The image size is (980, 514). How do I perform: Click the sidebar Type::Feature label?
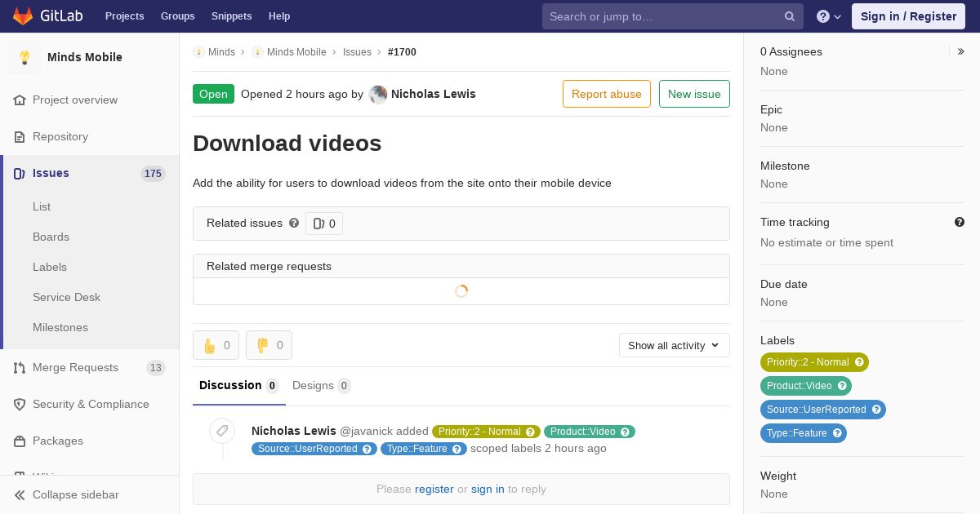click(x=804, y=433)
